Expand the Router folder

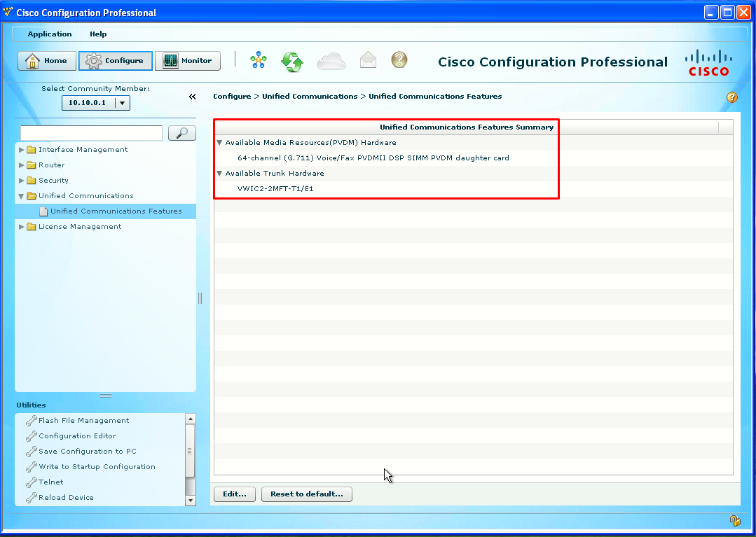(x=21, y=165)
